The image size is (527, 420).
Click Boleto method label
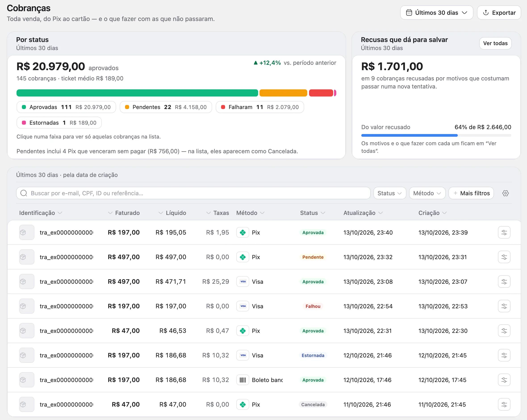267,380
